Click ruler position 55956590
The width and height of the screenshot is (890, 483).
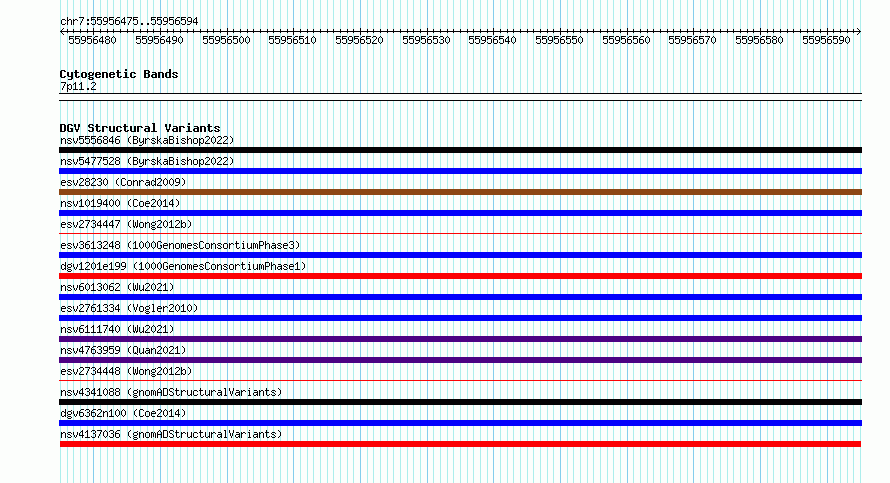pos(826,40)
